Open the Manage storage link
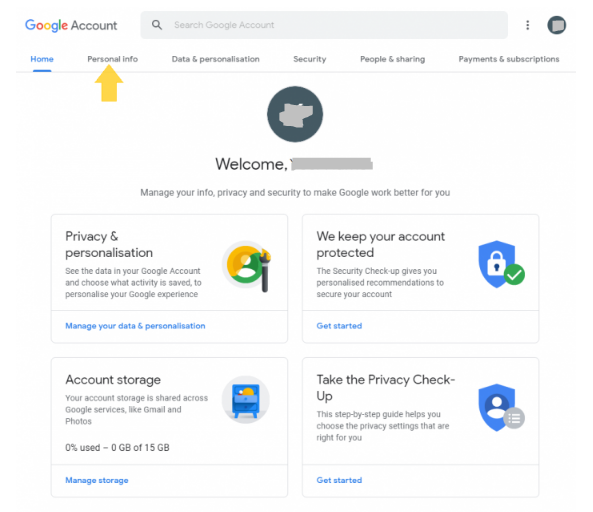 point(97,480)
